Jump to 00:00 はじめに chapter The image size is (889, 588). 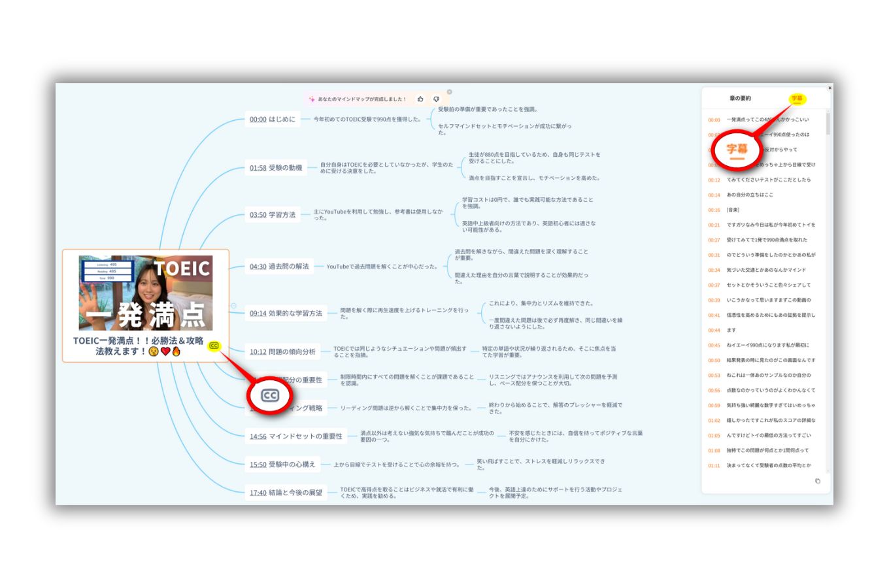pos(272,120)
